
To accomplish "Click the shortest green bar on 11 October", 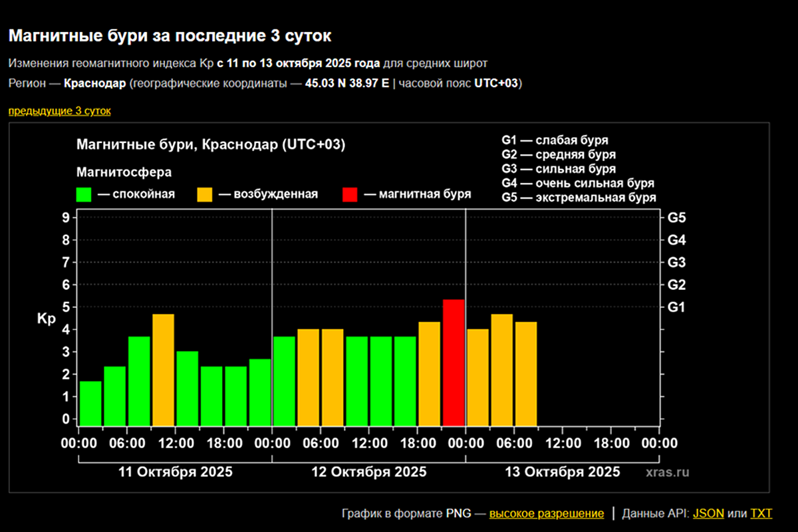I will [90, 403].
